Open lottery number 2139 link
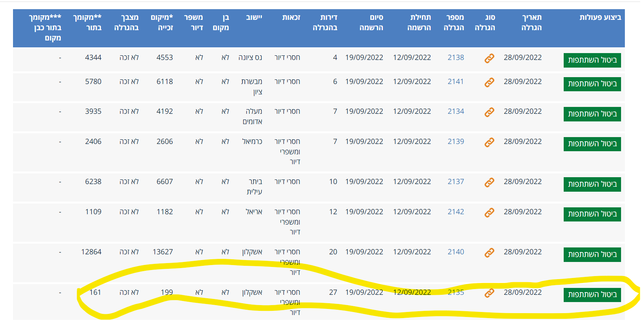 pos(455,142)
